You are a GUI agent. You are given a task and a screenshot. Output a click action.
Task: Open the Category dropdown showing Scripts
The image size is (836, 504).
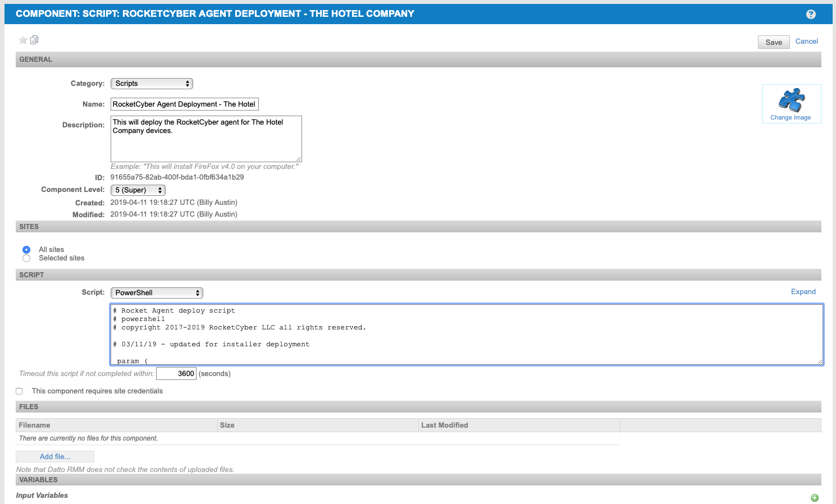click(x=152, y=84)
